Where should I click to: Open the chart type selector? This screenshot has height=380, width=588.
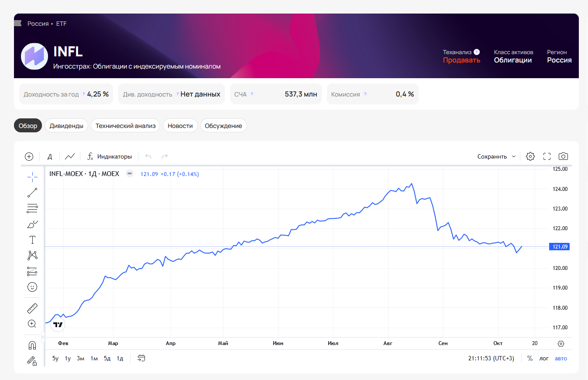(70, 156)
